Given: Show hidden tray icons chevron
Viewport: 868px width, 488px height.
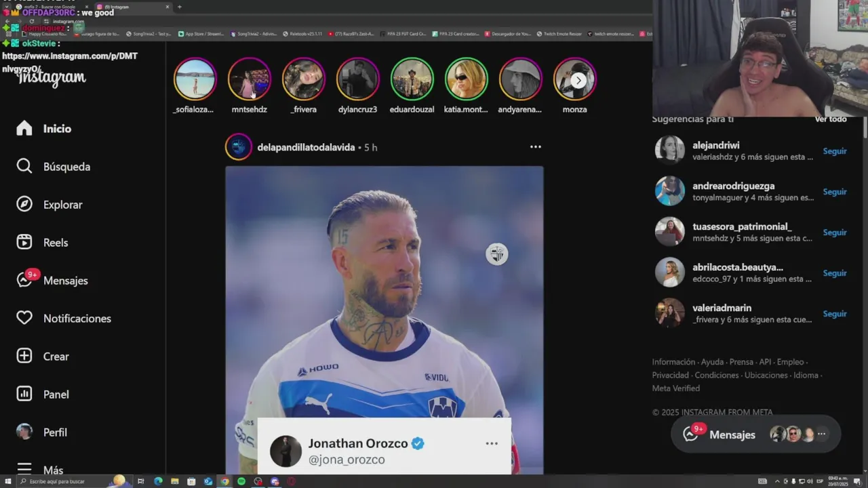Looking at the screenshot, I should [777, 481].
